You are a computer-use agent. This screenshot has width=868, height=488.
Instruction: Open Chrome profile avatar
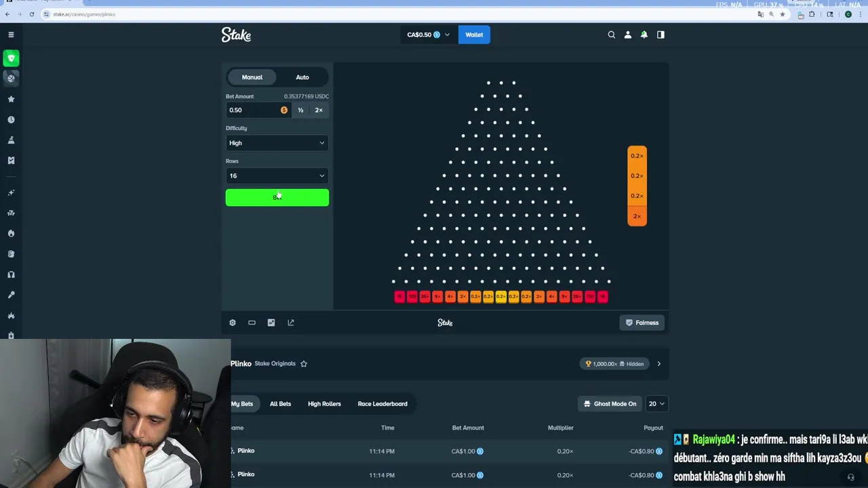coord(848,14)
